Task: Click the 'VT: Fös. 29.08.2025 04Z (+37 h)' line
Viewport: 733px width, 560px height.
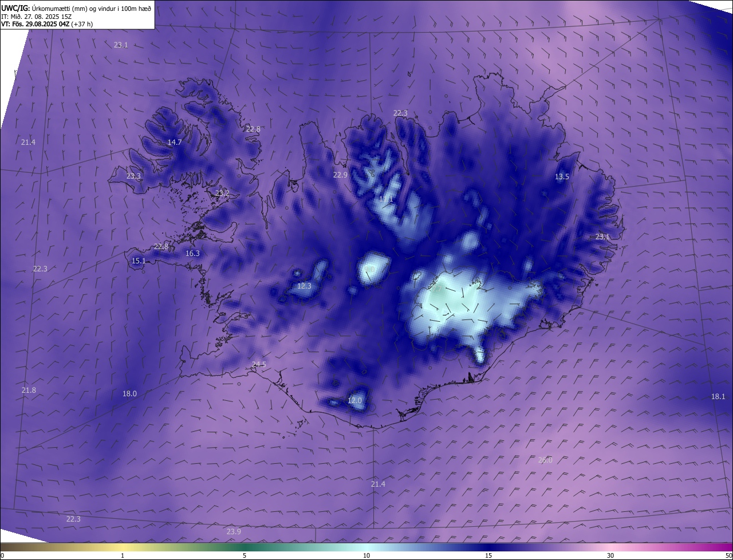Action: 47,24
